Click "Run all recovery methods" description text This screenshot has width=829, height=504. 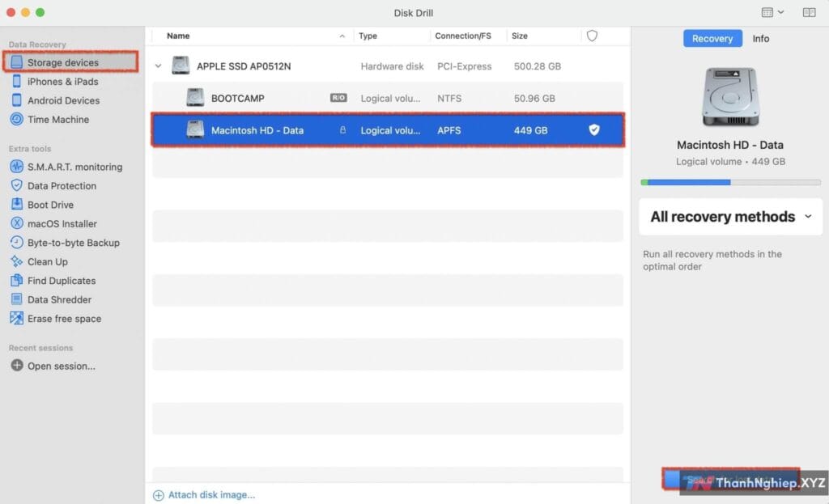pos(712,260)
